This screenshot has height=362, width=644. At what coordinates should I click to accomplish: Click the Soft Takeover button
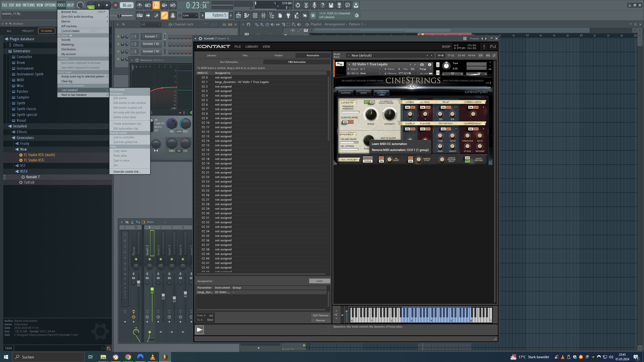(x=320, y=315)
